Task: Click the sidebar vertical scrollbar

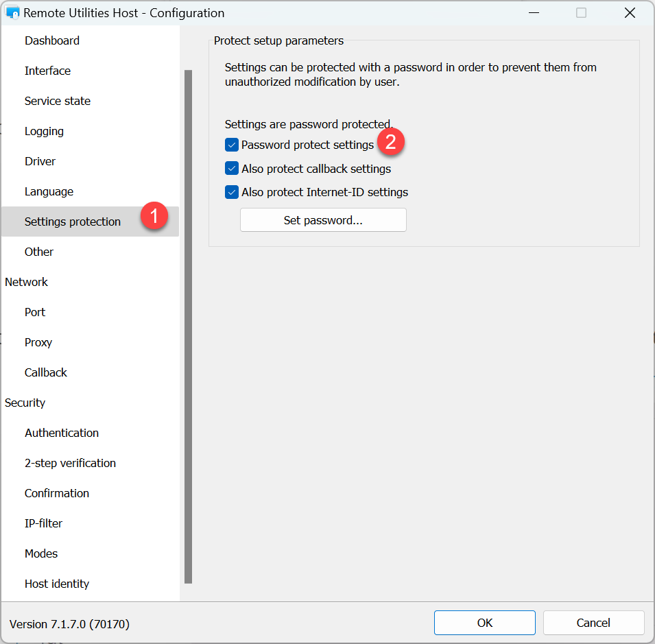Action: tap(188, 326)
